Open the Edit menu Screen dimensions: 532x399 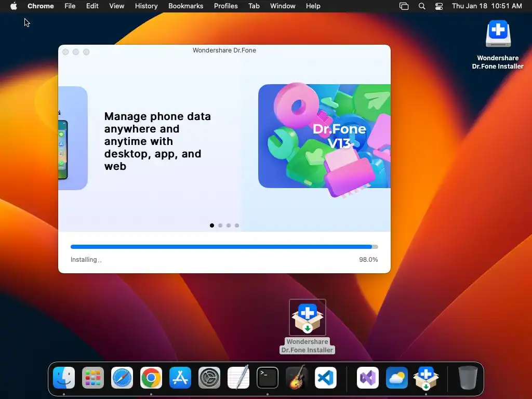(92, 6)
